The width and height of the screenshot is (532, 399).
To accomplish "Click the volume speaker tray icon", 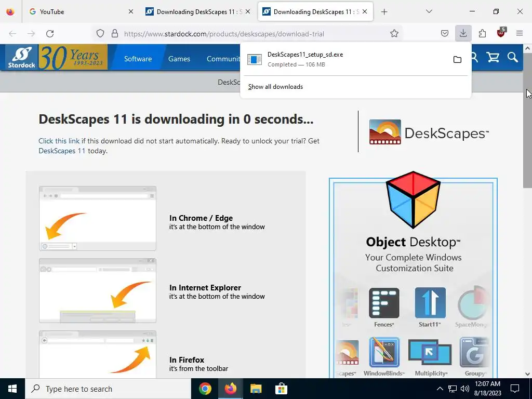I will [x=465, y=389].
